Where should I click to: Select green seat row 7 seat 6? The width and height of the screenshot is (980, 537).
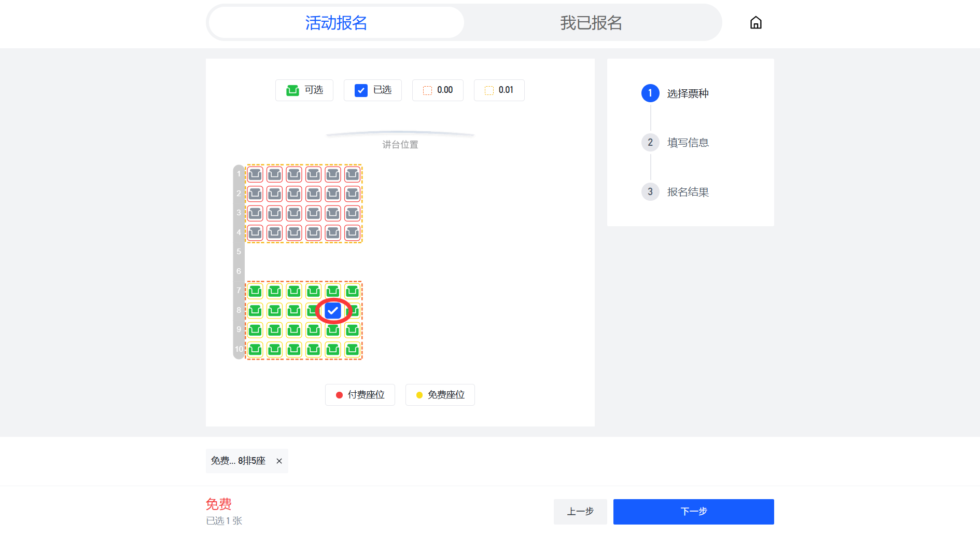click(x=352, y=291)
